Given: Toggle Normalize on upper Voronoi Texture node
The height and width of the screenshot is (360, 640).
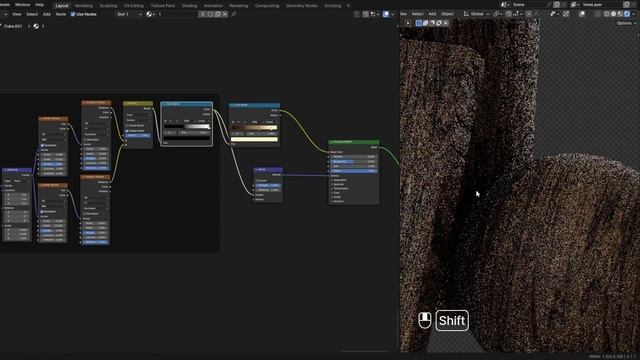Looking at the screenshot, I should [x=84, y=140].
